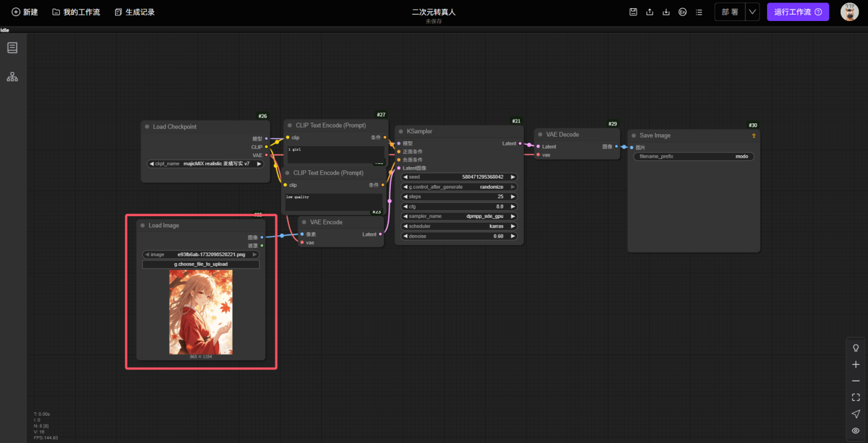
Task: Click the KSampler Latent output port
Action: [520, 144]
